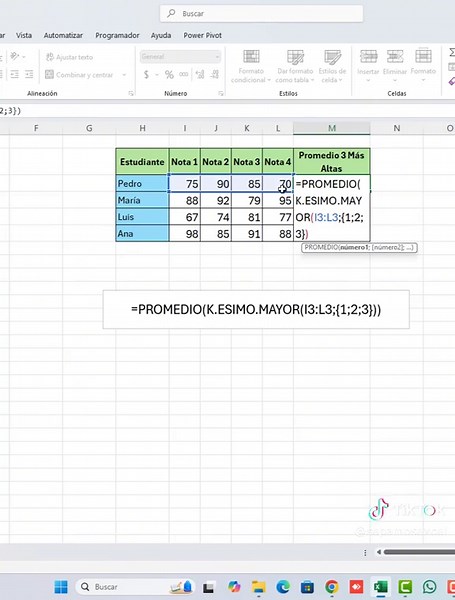The image size is (455, 600).
Task: Launch Copilot from the taskbar
Action: [234, 587]
